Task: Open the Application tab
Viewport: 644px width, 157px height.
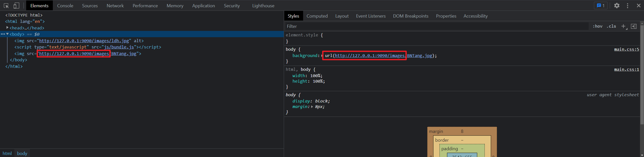Action: pos(204,6)
